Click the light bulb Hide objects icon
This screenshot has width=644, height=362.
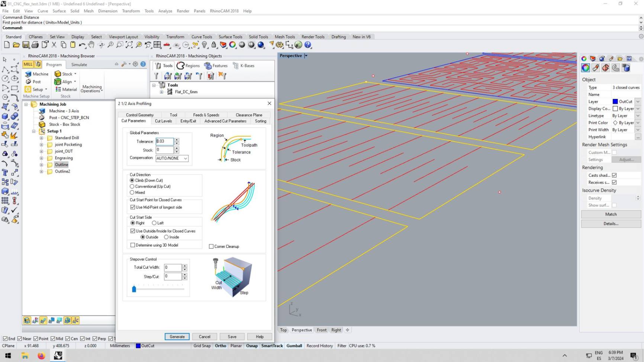[x=205, y=45]
